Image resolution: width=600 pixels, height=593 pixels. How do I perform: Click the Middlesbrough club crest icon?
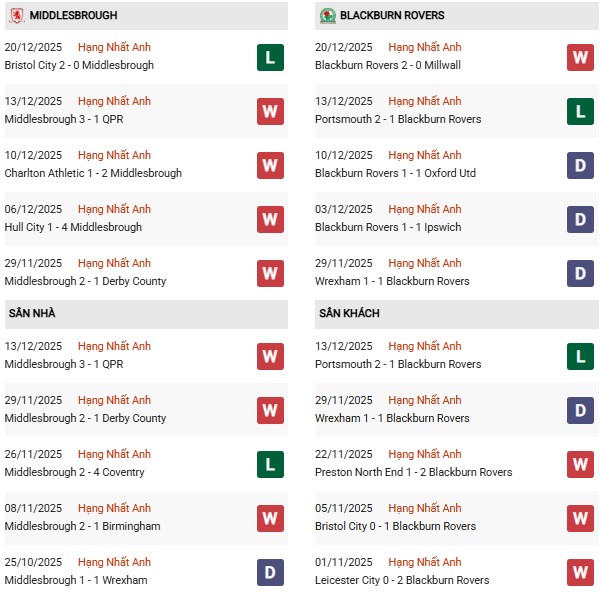click(x=17, y=16)
